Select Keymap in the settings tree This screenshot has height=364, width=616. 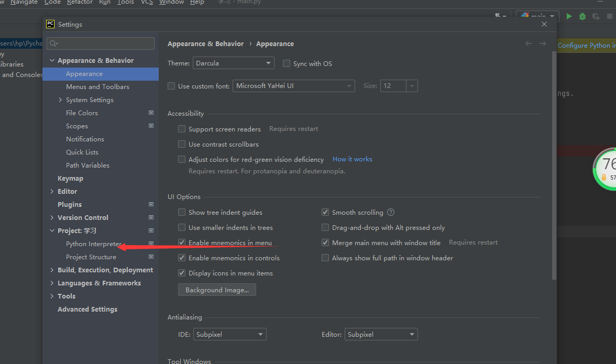point(70,178)
